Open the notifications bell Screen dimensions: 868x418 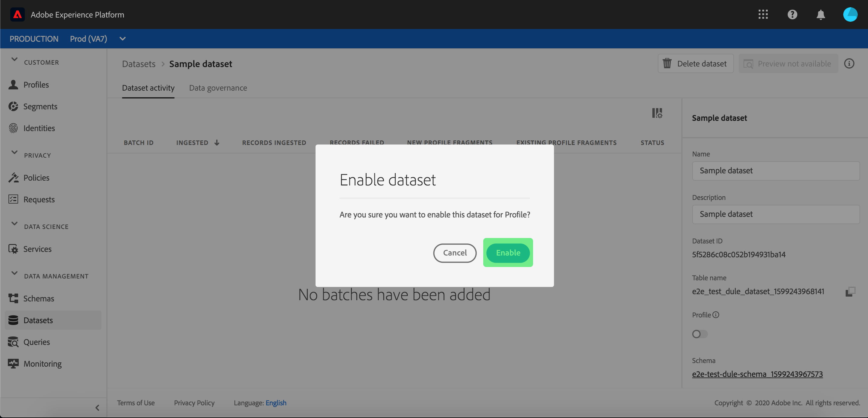[821, 14]
